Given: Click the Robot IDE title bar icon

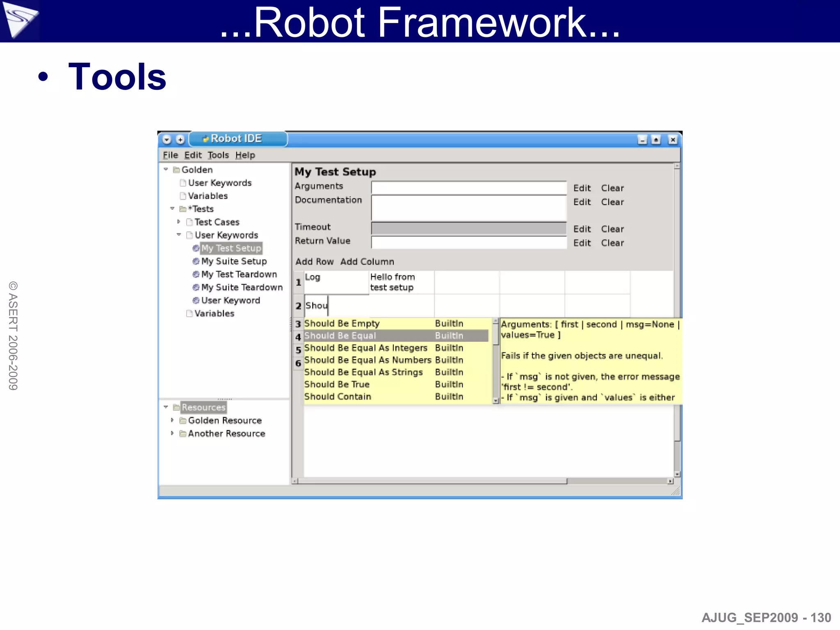Looking at the screenshot, I should click(x=206, y=139).
